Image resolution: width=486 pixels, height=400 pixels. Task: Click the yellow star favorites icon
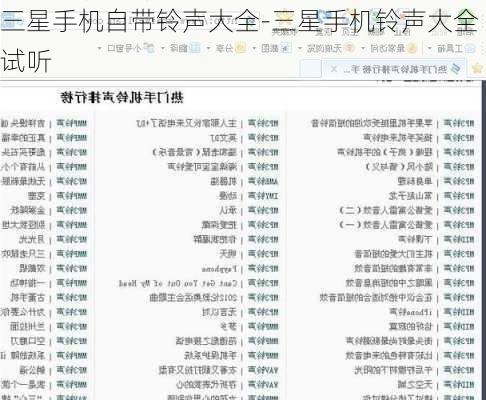(x=478, y=68)
